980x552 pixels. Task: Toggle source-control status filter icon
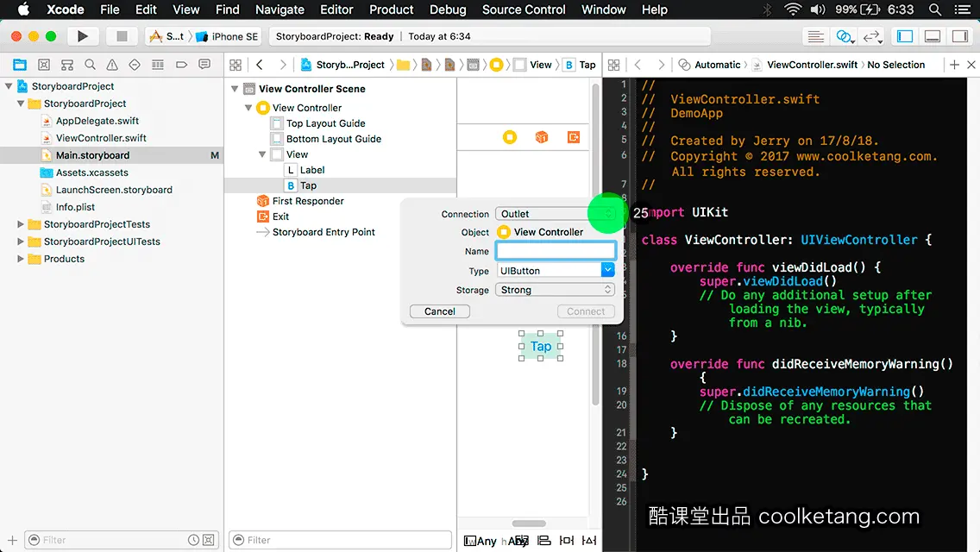tap(209, 540)
